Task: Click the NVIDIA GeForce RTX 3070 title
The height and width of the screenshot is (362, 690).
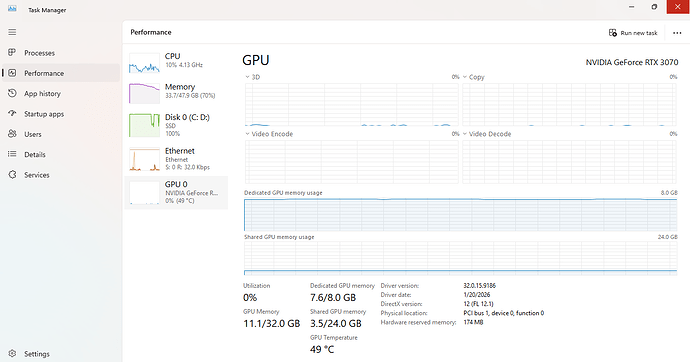Action: pos(631,62)
